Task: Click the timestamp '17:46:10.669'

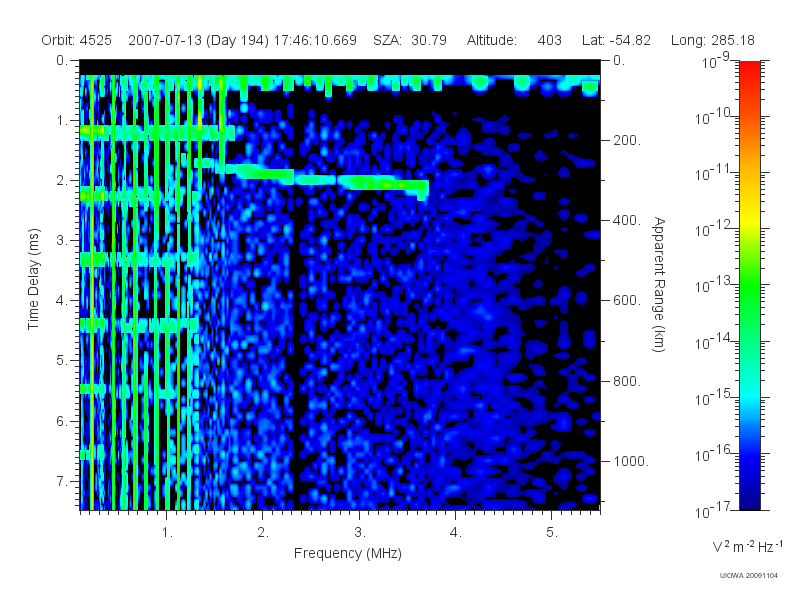Action: click(315, 40)
